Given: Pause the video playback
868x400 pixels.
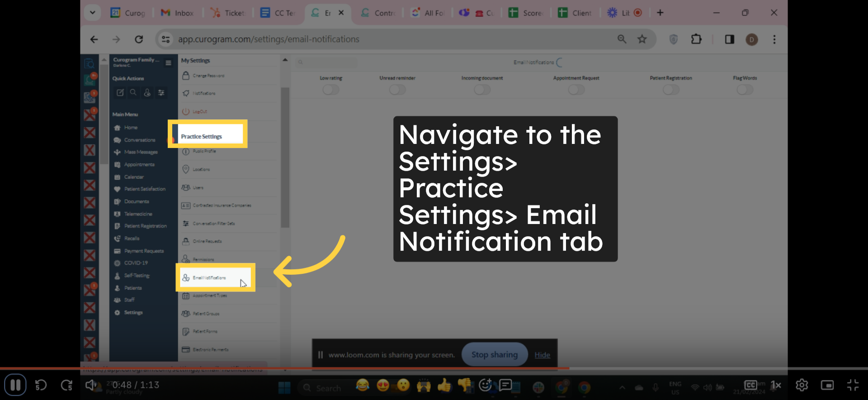Looking at the screenshot, I should tap(15, 385).
